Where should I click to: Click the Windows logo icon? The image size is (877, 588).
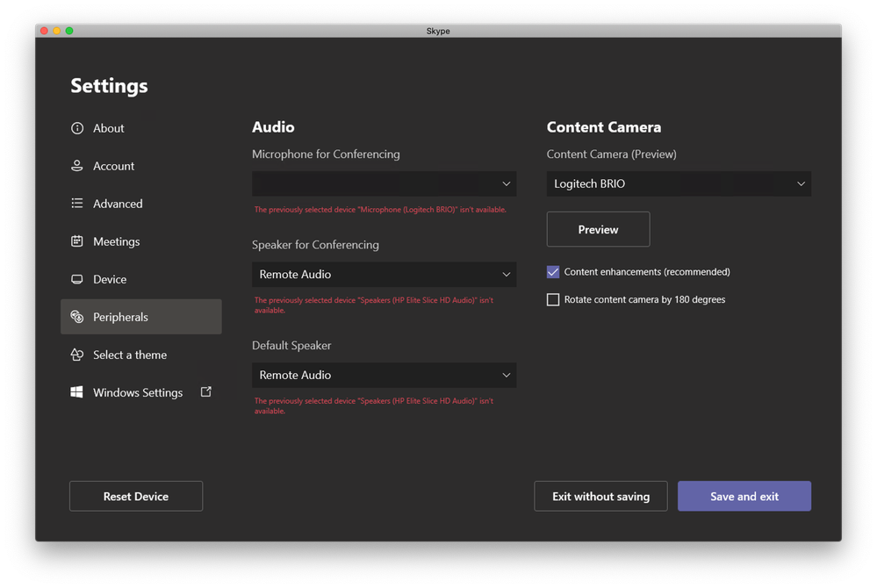[76, 392]
